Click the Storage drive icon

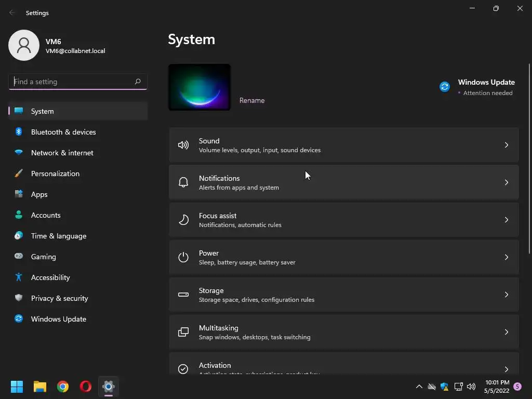tap(183, 295)
